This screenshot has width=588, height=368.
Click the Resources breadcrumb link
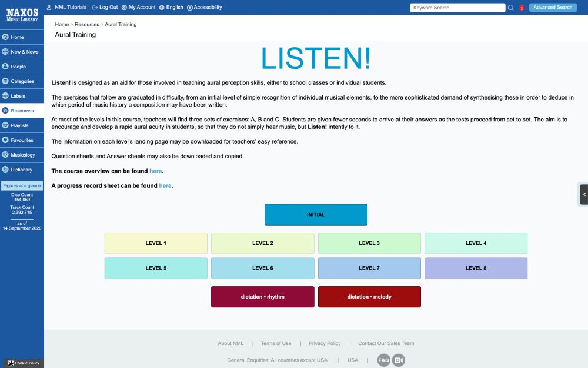[x=87, y=24]
